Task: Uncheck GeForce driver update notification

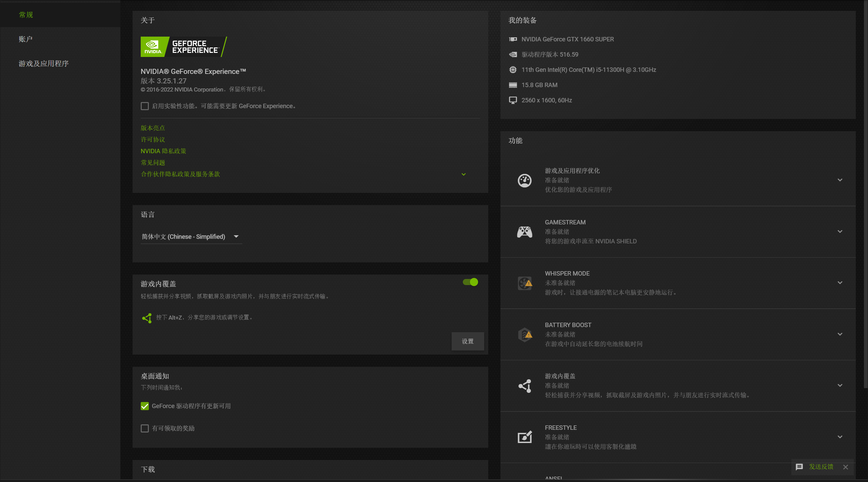Action: point(145,406)
